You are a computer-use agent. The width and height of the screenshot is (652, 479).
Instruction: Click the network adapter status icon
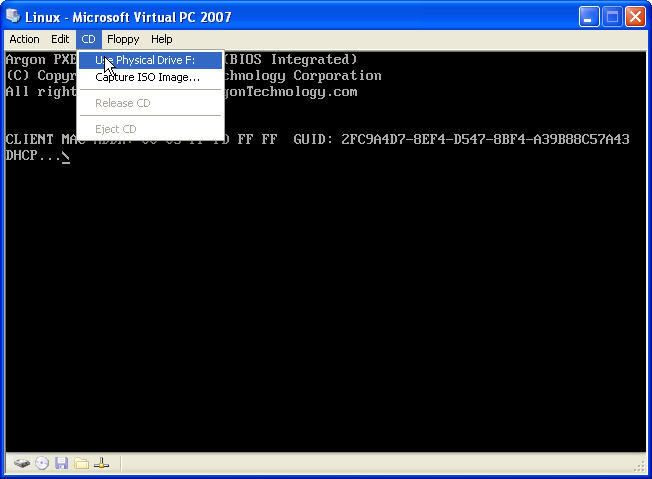[x=101, y=463]
